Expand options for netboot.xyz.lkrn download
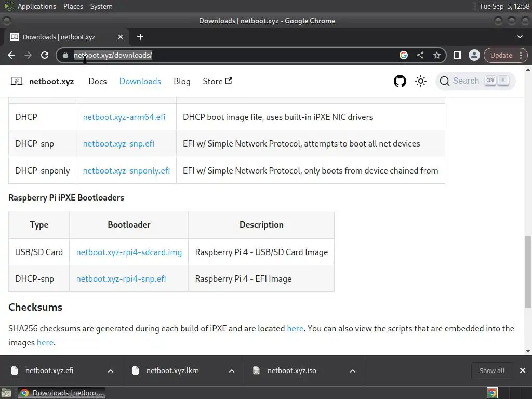This screenshot has width=532, height=399. click(232, 371)
